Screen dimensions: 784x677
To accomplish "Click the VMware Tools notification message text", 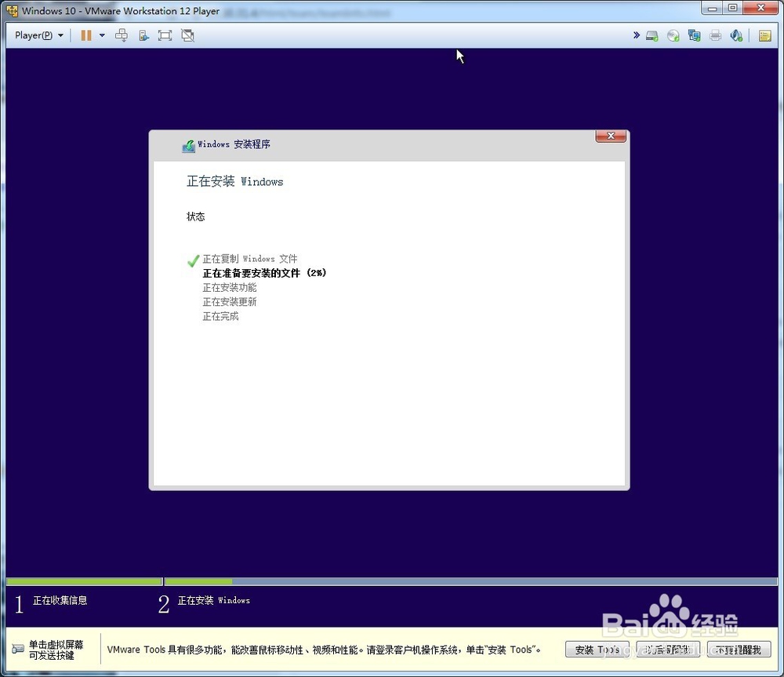I will [x=324, y=650].
